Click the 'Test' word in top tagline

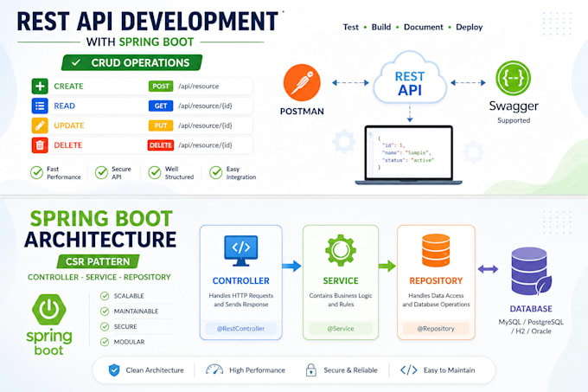(350, 27)
